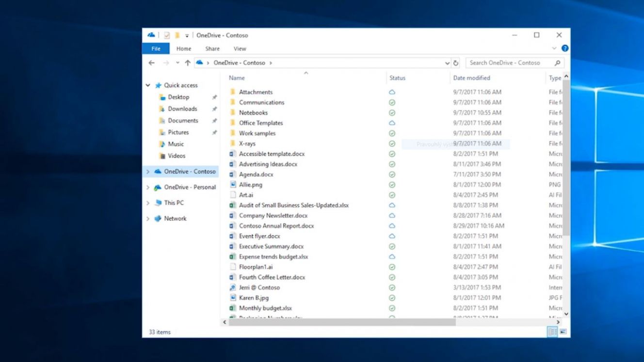Screen dimensions: 644x362
Task: Open the File ribbon tab
Action: click(156, 48)
